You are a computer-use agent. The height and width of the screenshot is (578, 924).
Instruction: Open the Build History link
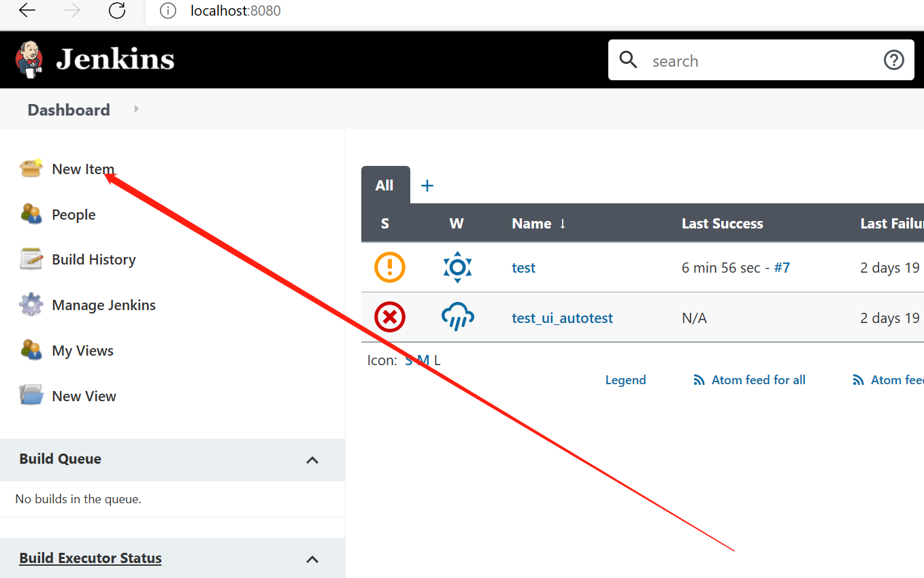94,260
